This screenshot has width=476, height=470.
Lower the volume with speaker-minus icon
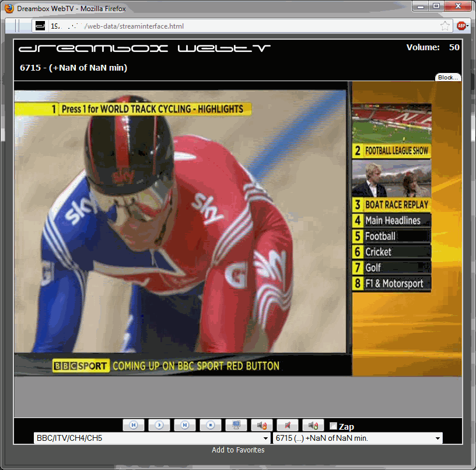tap(262, 424)
